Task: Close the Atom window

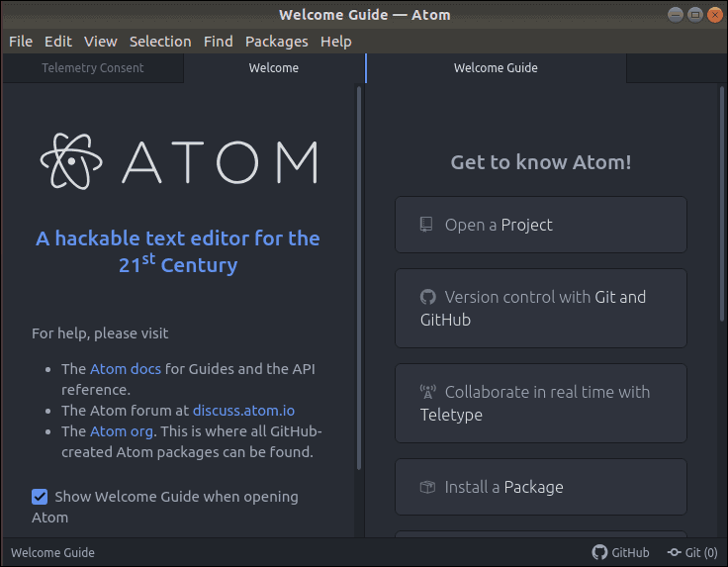Action: (x=715, y=15)
